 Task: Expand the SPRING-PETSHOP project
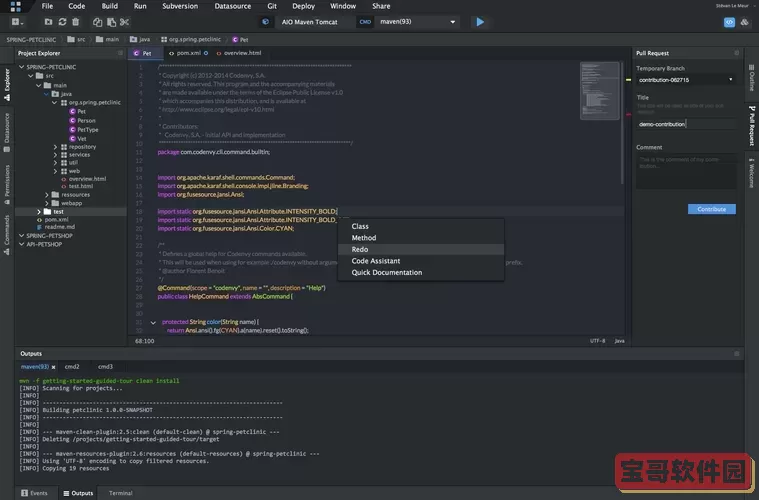coord(21,236)
